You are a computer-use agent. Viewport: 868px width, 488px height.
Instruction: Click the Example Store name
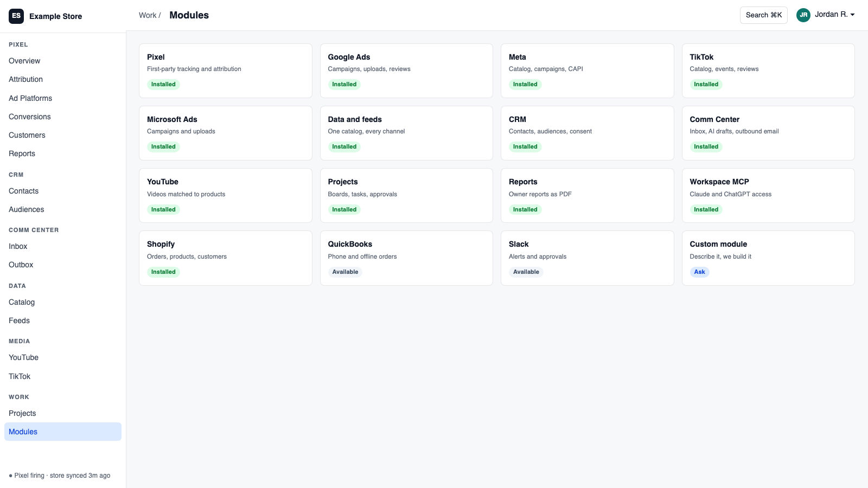[56, 16]
